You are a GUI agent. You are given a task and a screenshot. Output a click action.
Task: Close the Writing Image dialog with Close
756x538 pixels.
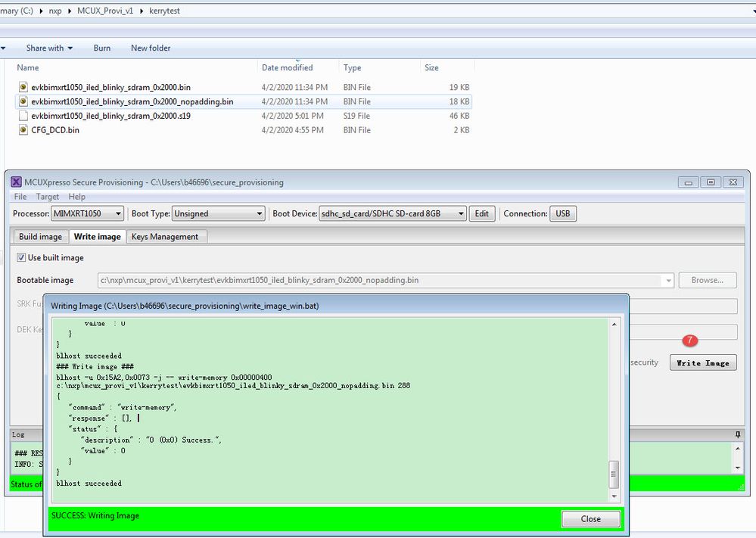[x=590, y=519]
